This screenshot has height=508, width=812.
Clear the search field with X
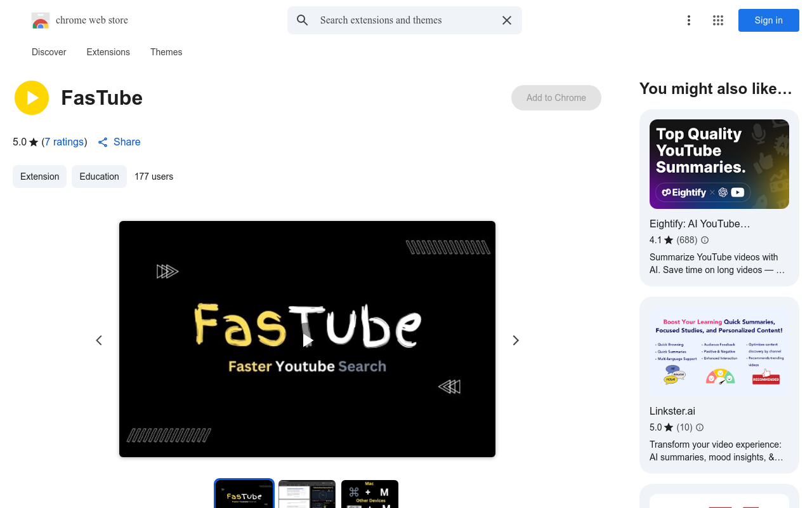tap(507, 20)
